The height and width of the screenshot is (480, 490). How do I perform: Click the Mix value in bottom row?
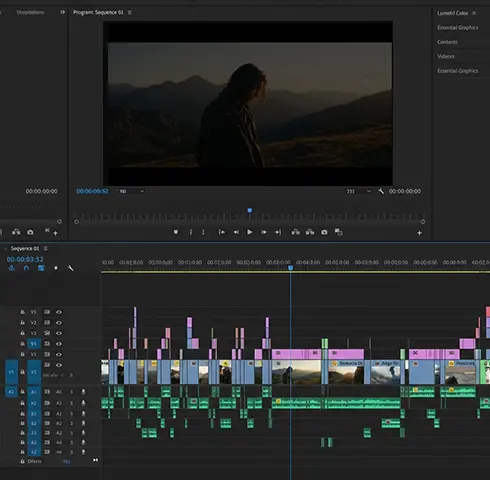coord(67,462)
